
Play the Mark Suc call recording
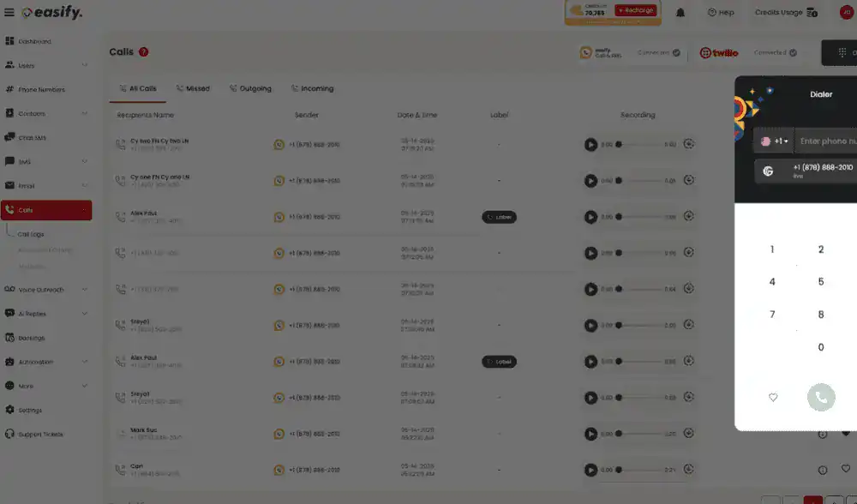click(590, 434)
